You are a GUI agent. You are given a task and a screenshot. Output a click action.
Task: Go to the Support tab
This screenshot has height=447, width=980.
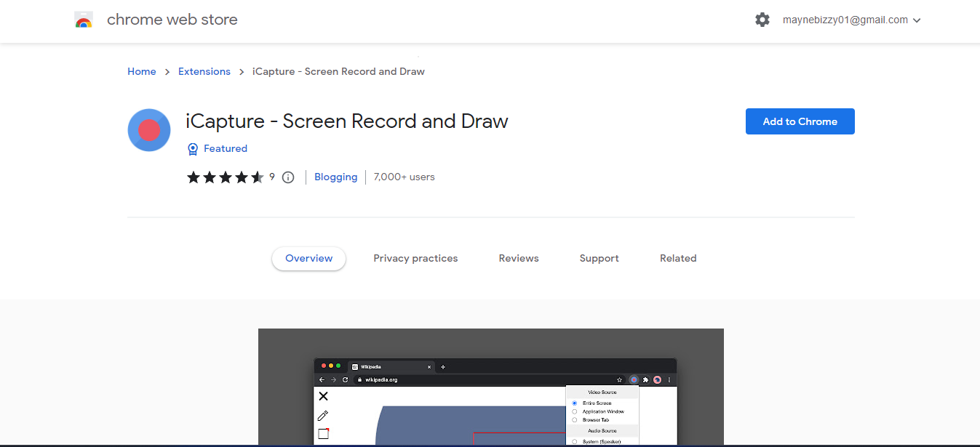(599, 258)
